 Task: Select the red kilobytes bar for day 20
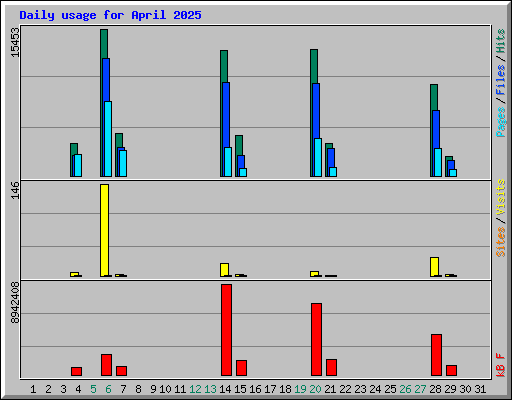click(x=316, y=340)
